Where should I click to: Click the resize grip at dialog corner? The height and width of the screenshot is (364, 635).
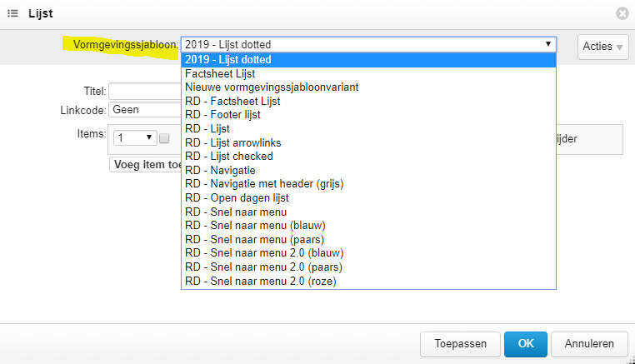click(x=632, y=361)
